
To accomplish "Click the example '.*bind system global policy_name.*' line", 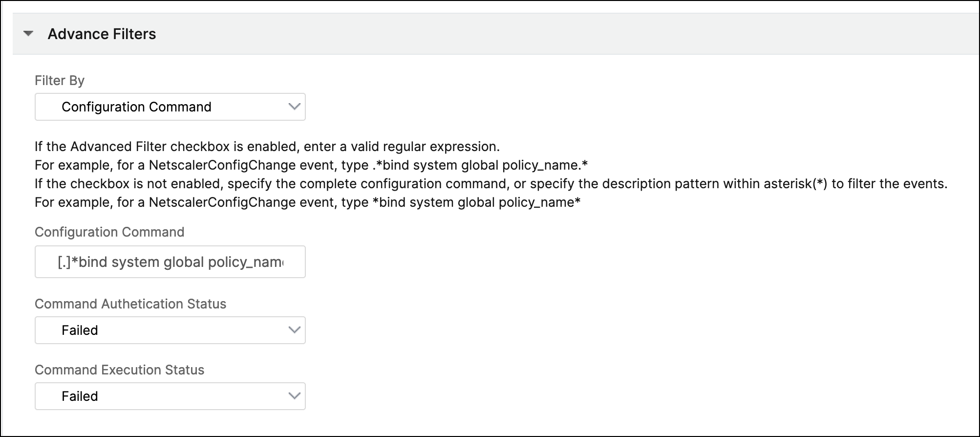I will pyautogui.click(x=311, y=165).
